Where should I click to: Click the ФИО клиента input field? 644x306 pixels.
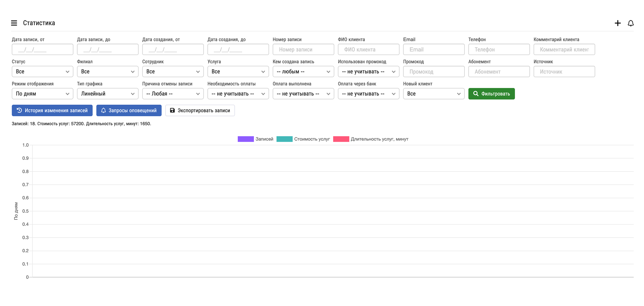368,49
